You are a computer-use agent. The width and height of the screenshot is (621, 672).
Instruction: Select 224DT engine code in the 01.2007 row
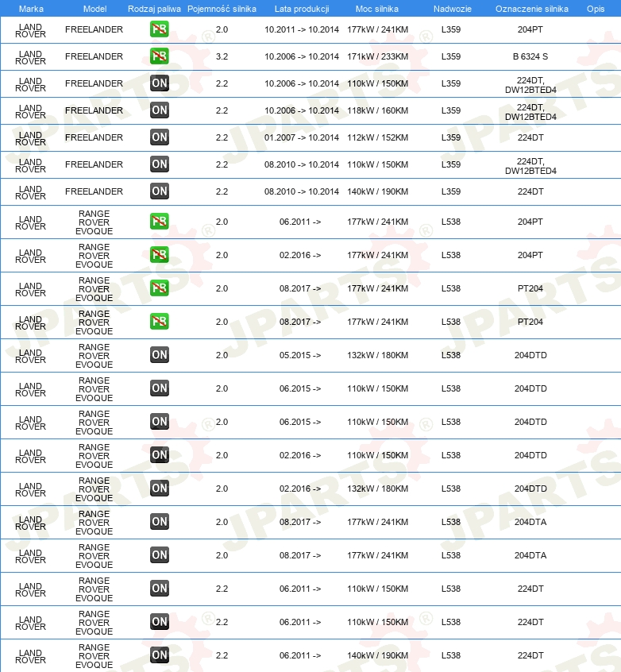point(530,137)
